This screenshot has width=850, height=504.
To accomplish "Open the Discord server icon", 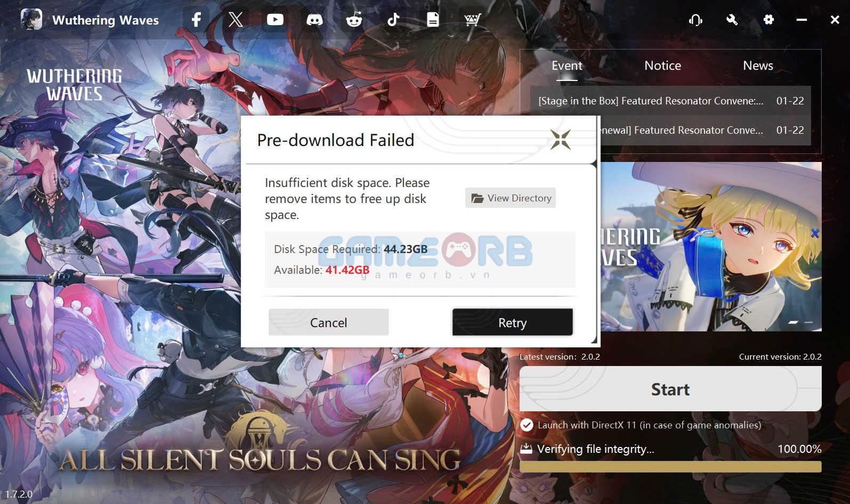I will (x=314, y=20).
